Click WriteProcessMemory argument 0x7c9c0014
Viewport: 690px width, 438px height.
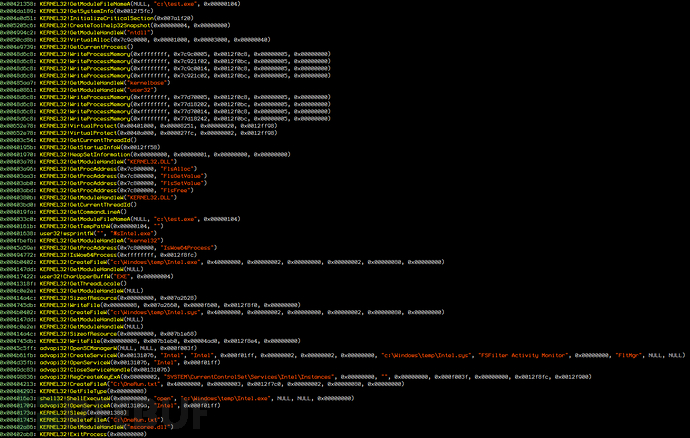191,68
